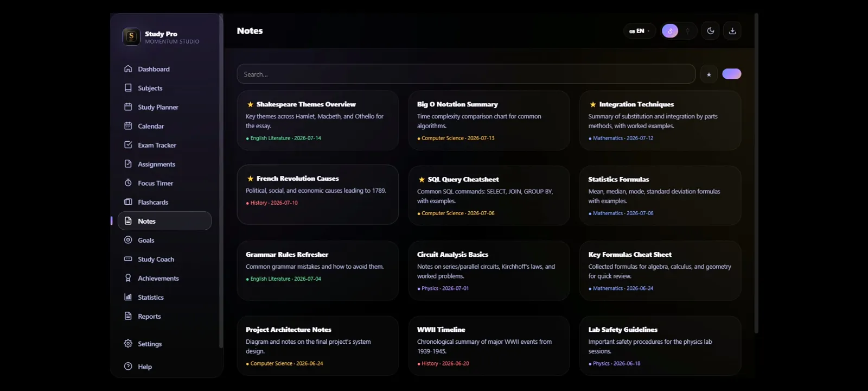Click the gradient button beside search
The image size is (868, 391).
[x=731, y=74]
